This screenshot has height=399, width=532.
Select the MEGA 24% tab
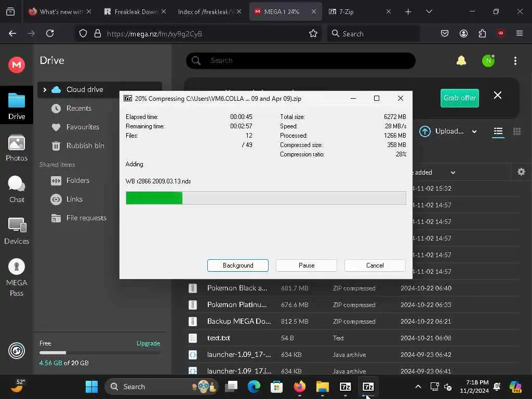285,11
